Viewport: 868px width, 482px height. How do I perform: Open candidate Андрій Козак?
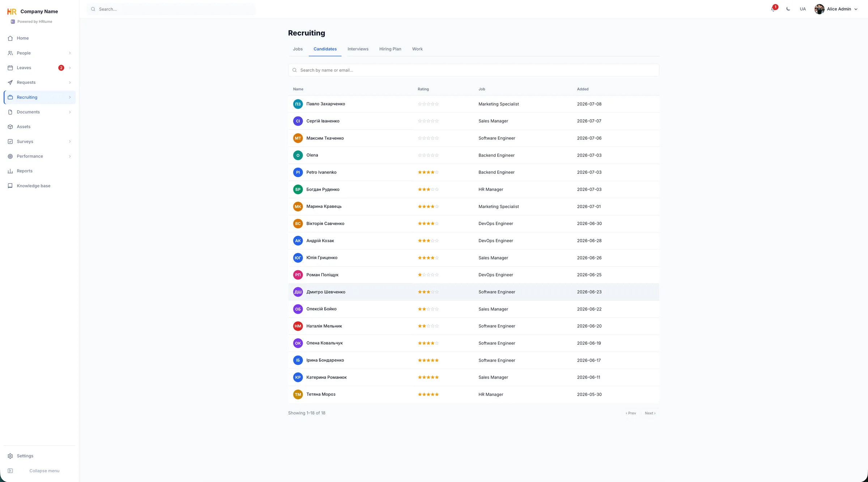pos(320,241)
